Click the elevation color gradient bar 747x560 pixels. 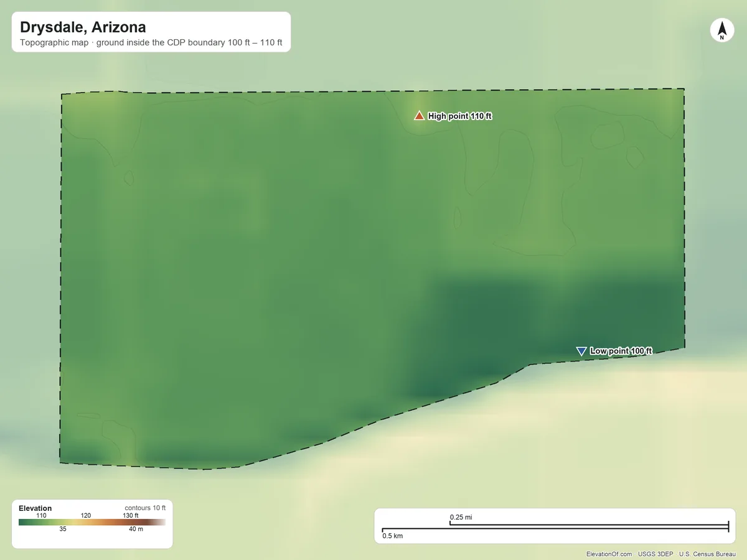92,523
